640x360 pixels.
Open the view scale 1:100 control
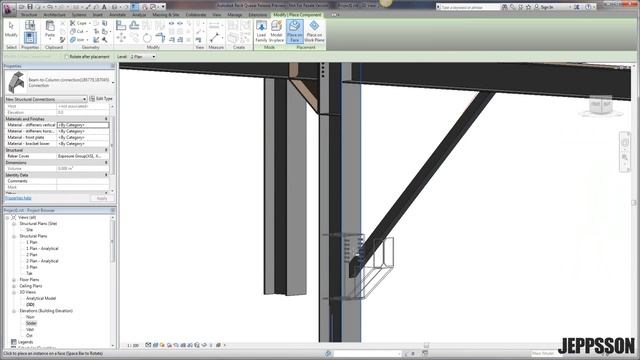[133, 345]
